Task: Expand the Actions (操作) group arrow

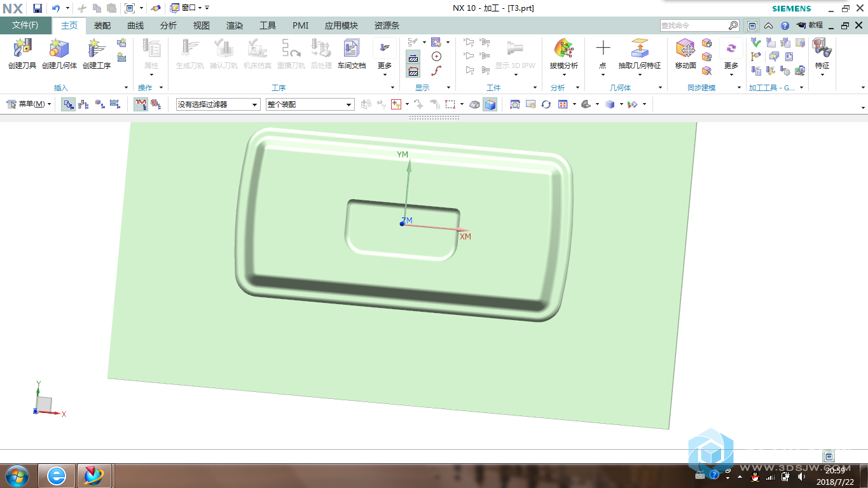Action: click(x=161, y=88)
